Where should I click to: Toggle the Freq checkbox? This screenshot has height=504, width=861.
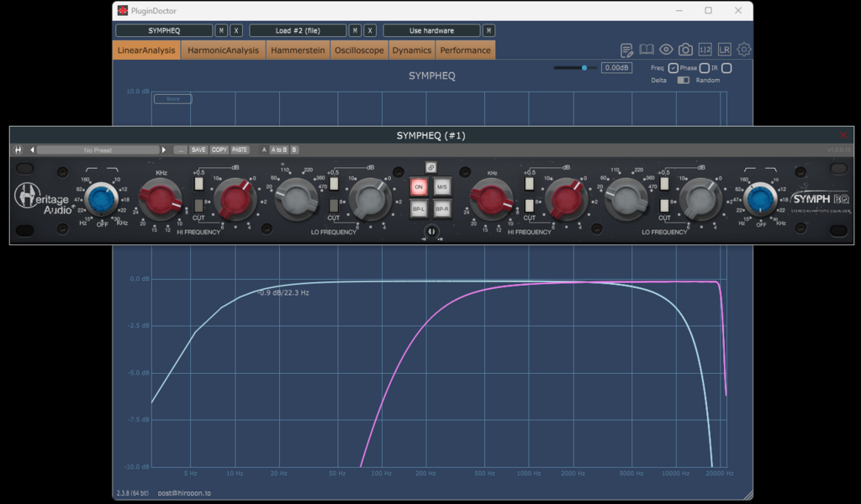coord(673,68)
